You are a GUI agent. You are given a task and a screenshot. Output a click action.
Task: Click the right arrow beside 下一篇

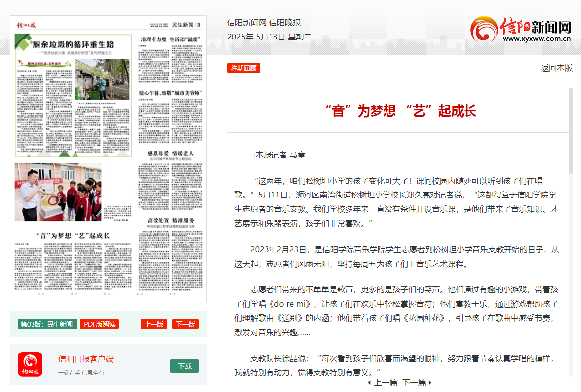tap(430, 383)
